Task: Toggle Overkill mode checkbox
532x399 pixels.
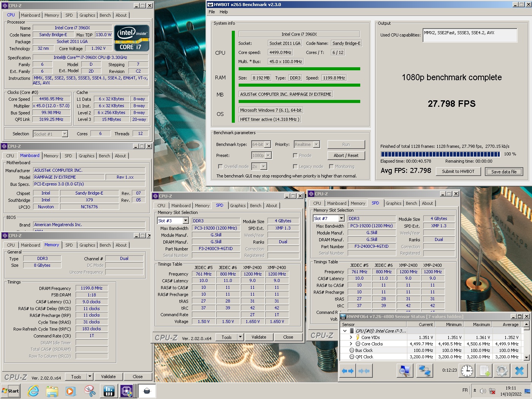Action: (220, 166)
